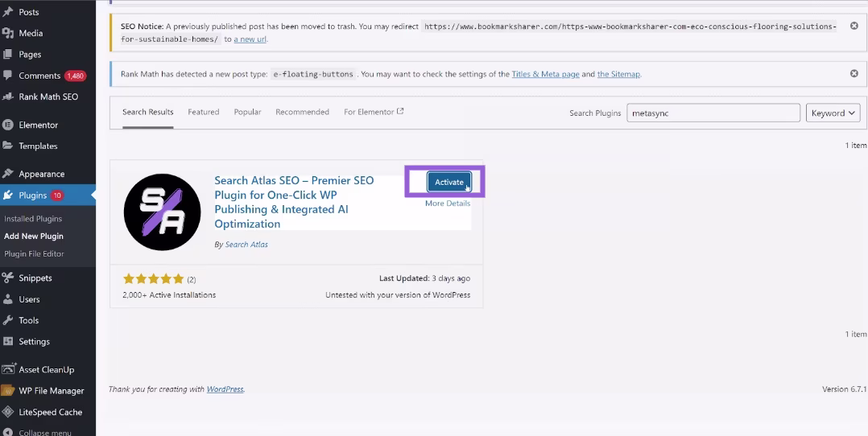
Task: Switch to the Popular tab
Action: [247, 112]
